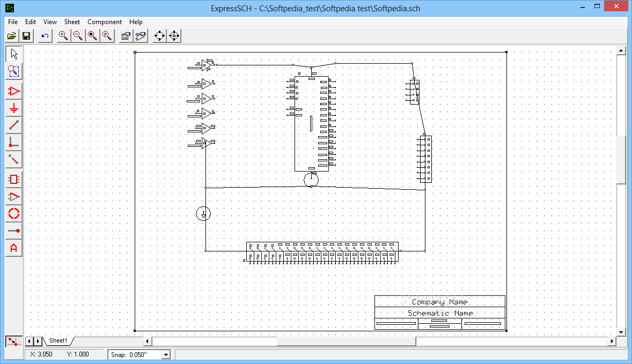Select the large IC chip component
The image size is (632, 364).
(312, 124)
